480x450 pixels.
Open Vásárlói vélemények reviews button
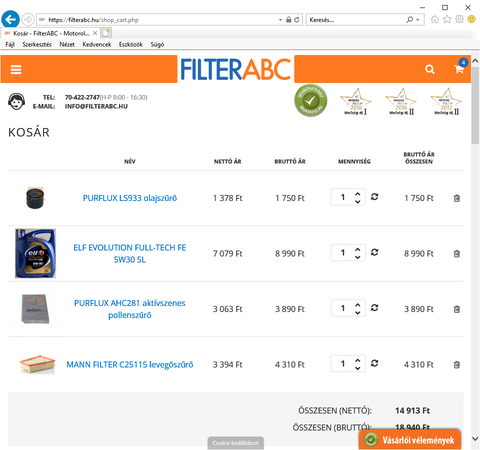(410, 440)
